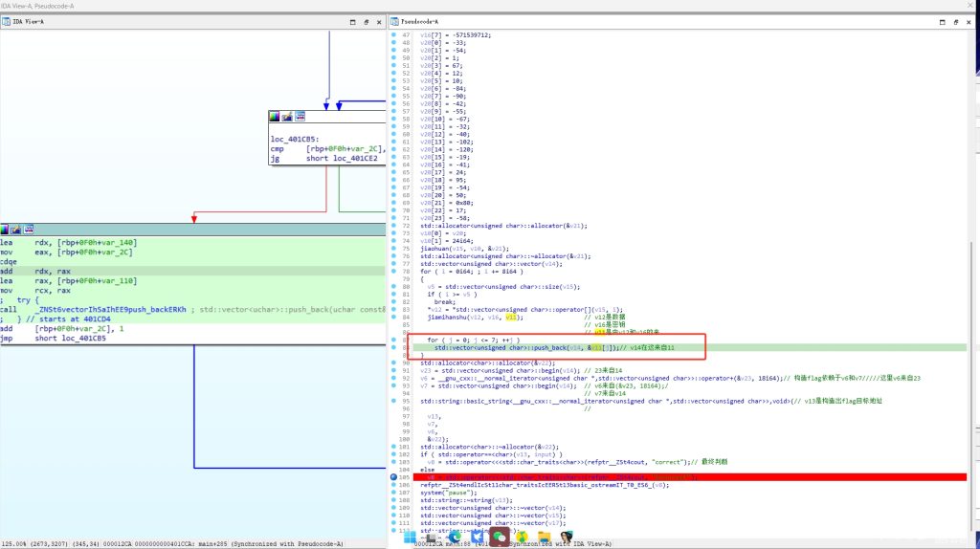Image resolution: width=980 pixels, height=549 pixels.
Task: Click 'lea rdx, [rbp+0F0h+var_140]' instruction
Action: pos(68,242)
